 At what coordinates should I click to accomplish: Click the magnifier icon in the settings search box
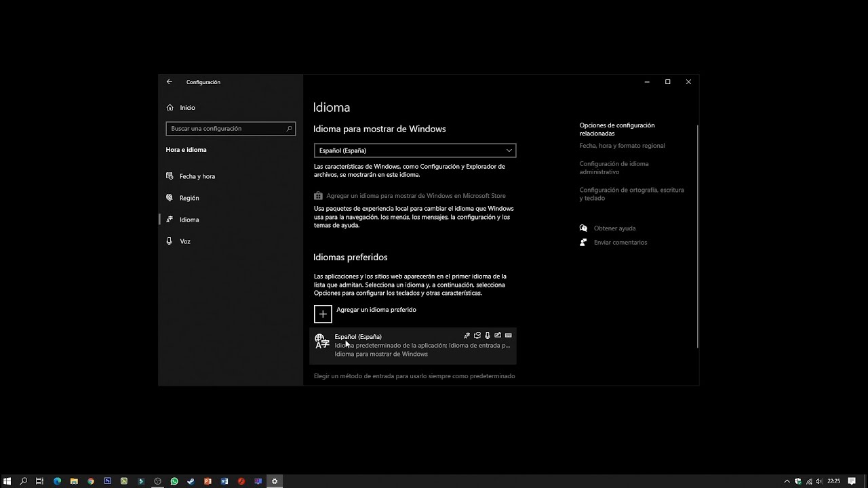tap(290, 128)
